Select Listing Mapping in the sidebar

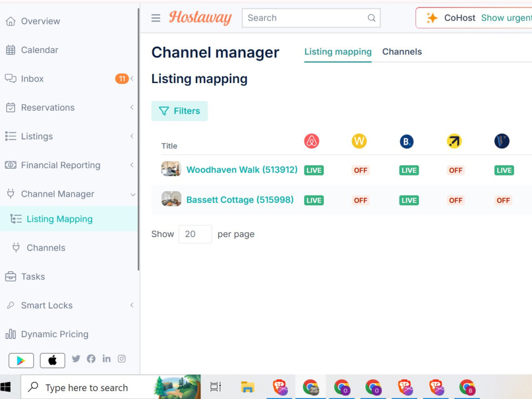69,219
